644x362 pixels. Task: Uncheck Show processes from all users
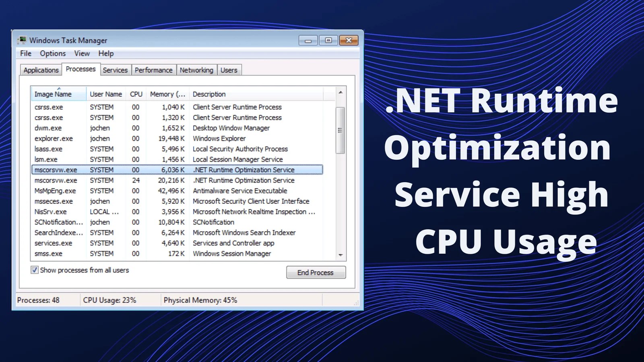pos(34,270)
